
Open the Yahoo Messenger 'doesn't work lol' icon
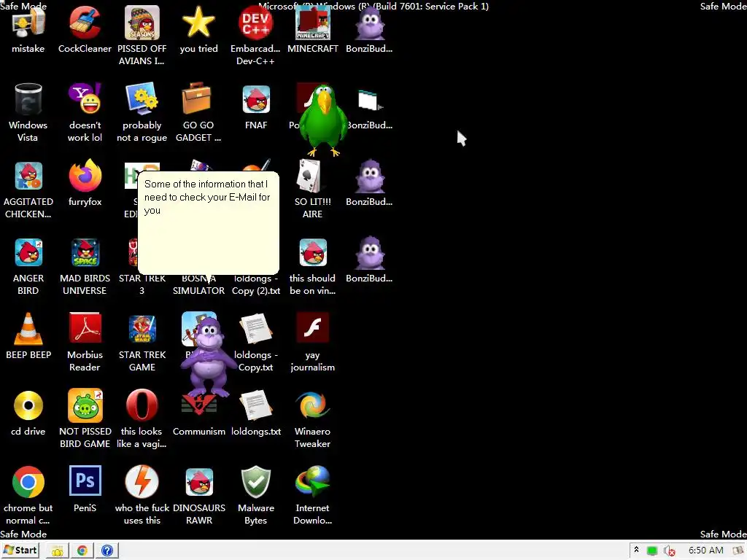[85, 98]
